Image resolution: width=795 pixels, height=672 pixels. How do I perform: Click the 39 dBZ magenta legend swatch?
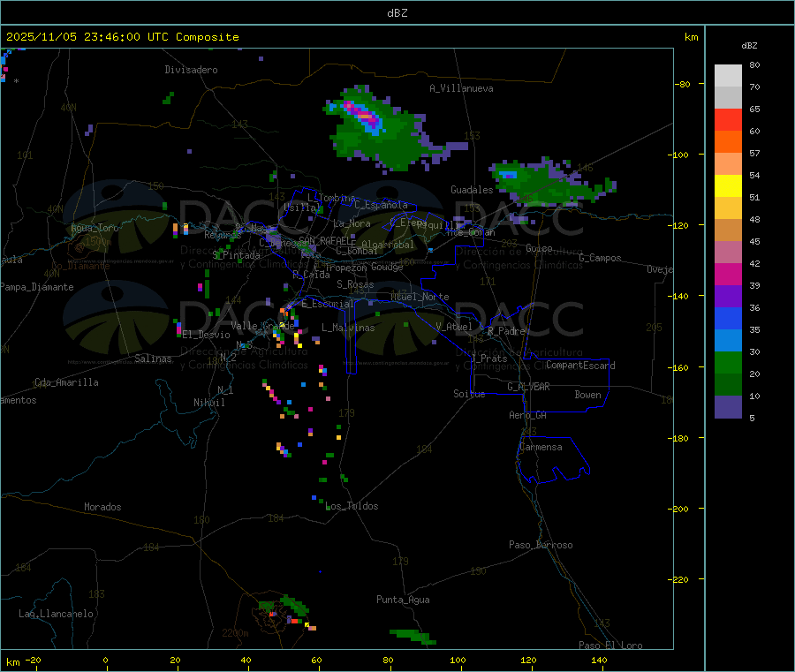click(728, 274)
